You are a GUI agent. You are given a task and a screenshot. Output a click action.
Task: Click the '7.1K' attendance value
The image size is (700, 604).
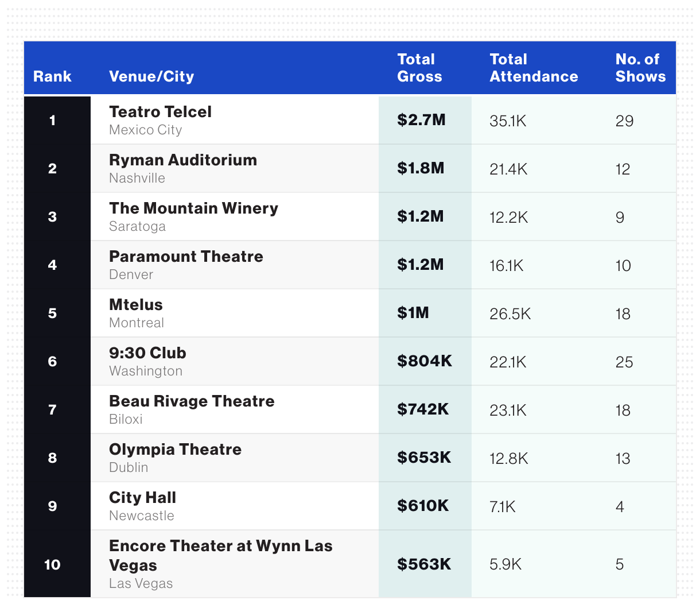[x=503, y=506]
